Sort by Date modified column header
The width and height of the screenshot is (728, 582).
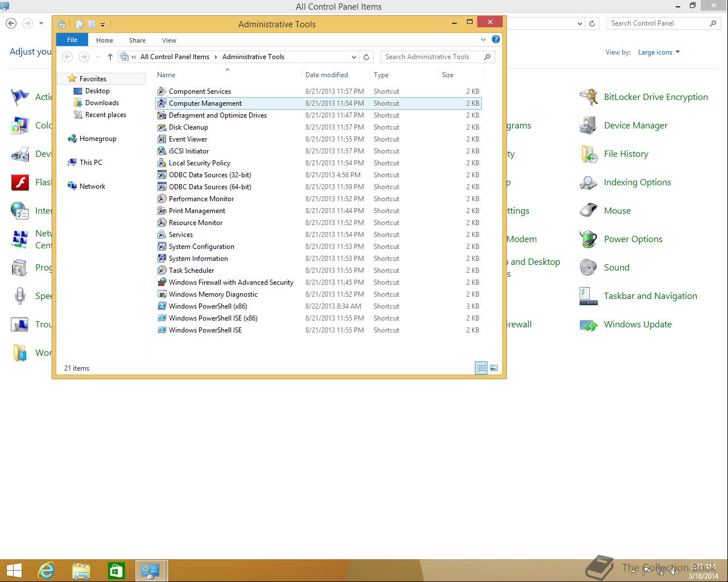tap(336, 74)
